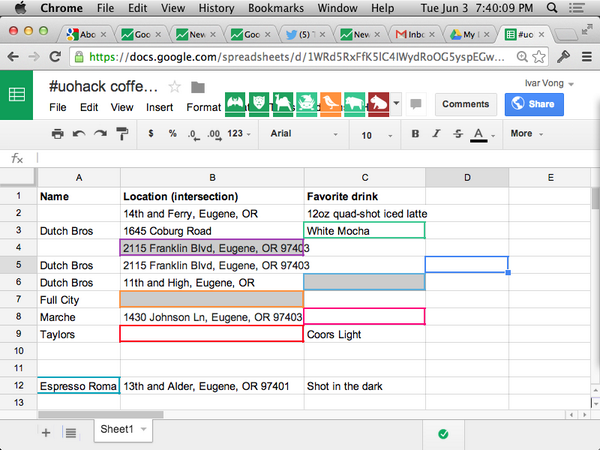The width and height of the screenshot is (600, 450).
Task: Open the More toolbar dropdown
Action: coord(527,134)
